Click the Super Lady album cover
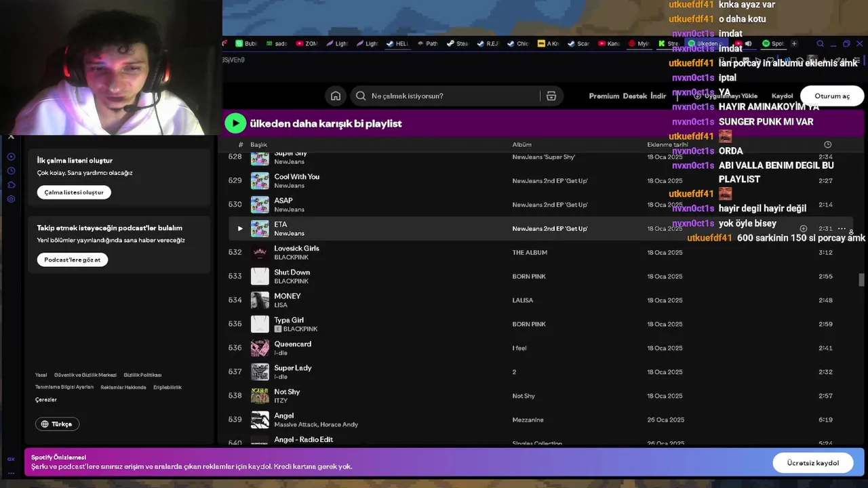 pyautogui.click(x=260, y=372)
